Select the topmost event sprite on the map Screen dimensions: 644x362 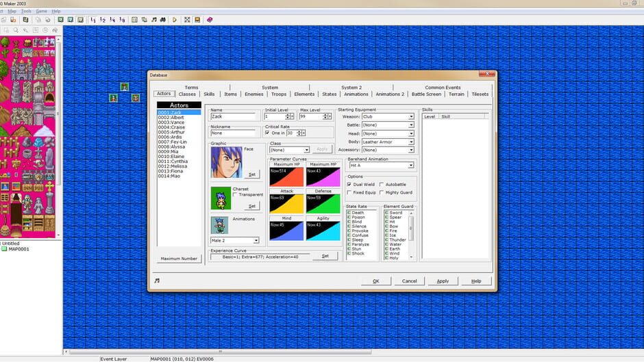(125, 87)
